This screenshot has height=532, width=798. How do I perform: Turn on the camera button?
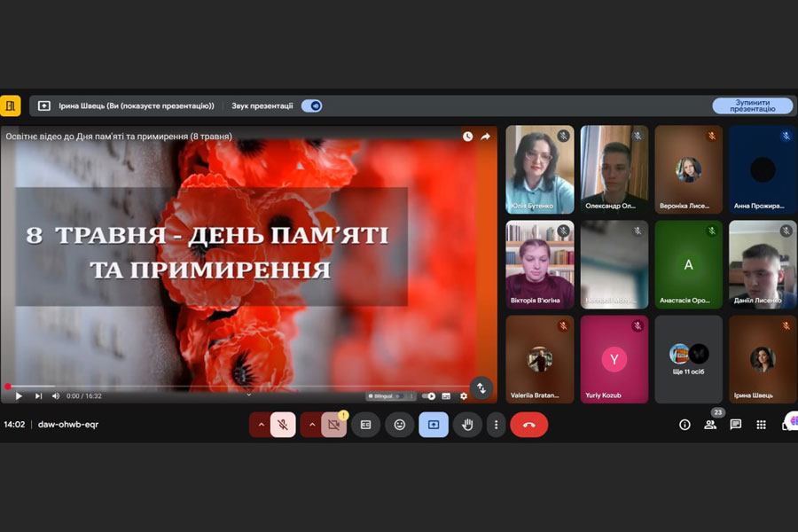click(x=334, y=425)
